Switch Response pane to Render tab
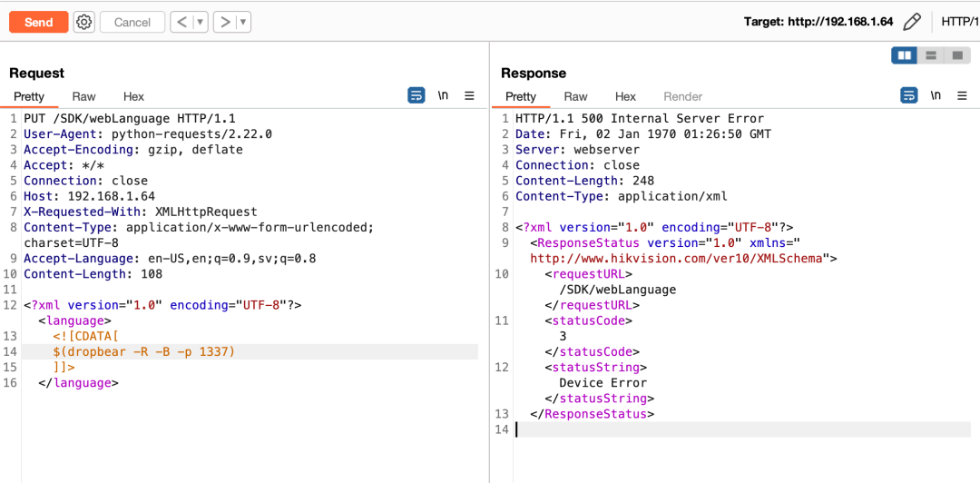Viewport: 980px width, 483px height. 683,96
